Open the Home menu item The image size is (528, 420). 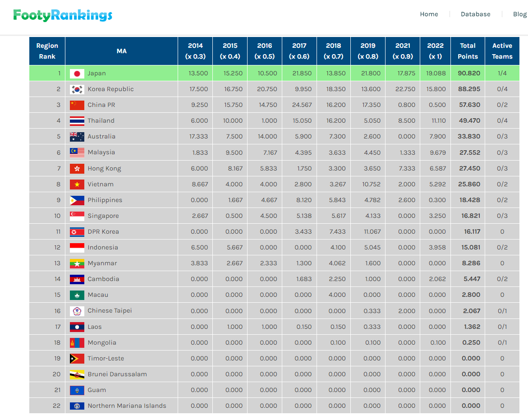pos(429,14)
